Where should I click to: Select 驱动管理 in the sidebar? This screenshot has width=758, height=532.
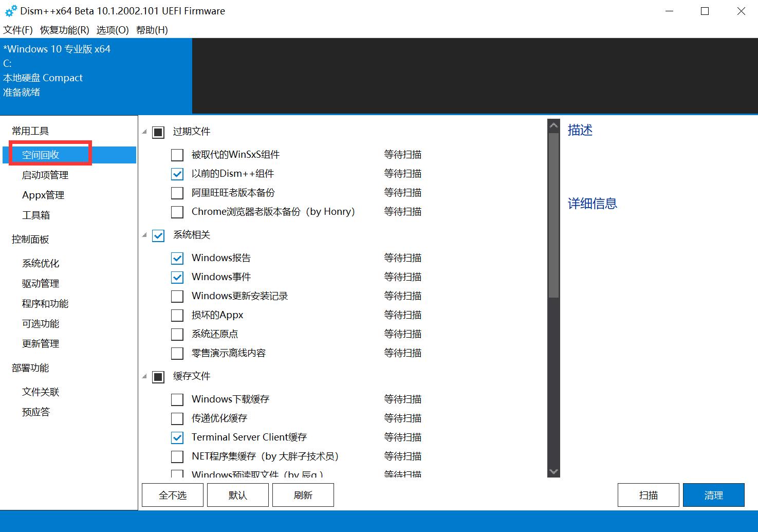pyautogui.click(x=40, y=283)
